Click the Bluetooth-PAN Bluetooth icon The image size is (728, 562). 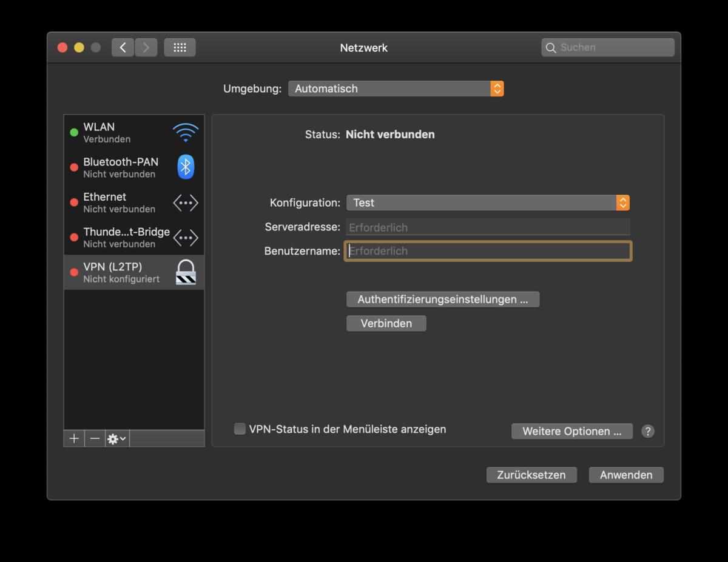(186, 167)
